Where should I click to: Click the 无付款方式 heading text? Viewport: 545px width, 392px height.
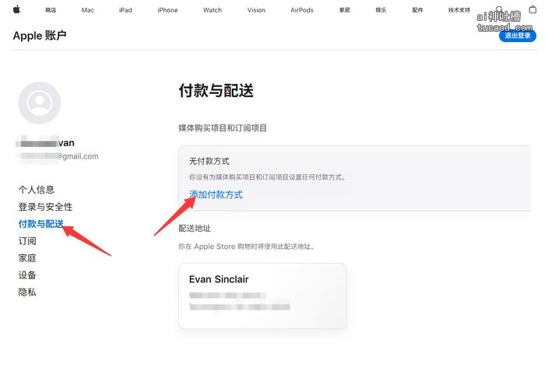[x=209, y=161]
